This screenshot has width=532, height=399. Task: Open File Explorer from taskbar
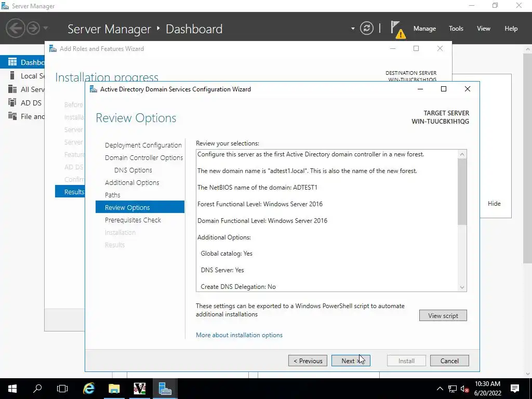click(x=114, y=389)
